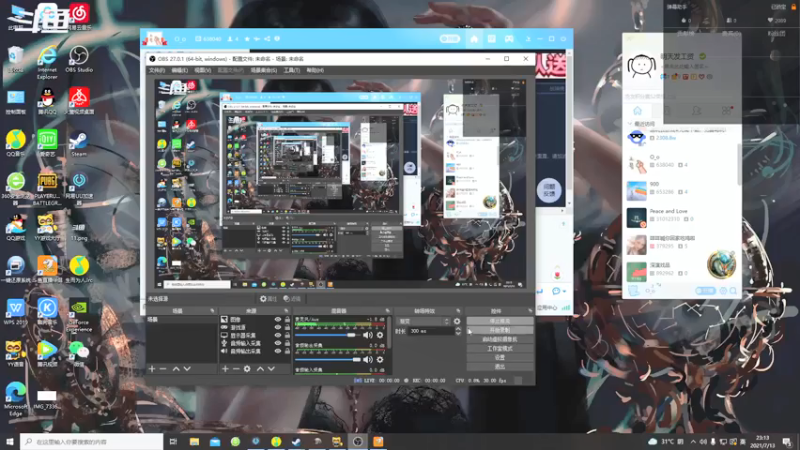Open GeForce Experience desktop shortcut
Screen dimensions: 800x450
coord(79,316)
